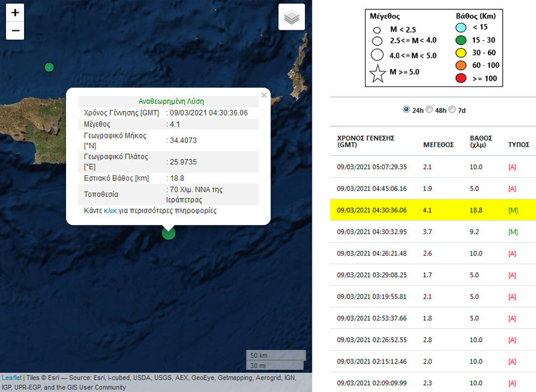The width and height of the screenshot is (536, 392).
Task: Click the green epicenter marker below popup
Action: pyautogui.click(x=168, y=233)
